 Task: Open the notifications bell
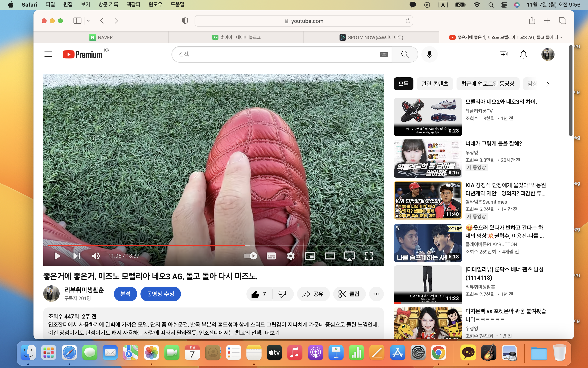[523, 54]
